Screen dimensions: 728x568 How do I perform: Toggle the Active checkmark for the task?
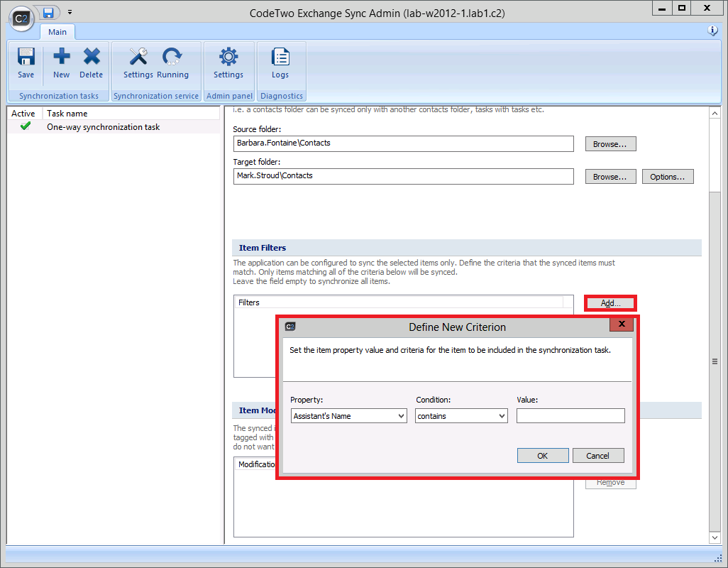tap(26, 126)
